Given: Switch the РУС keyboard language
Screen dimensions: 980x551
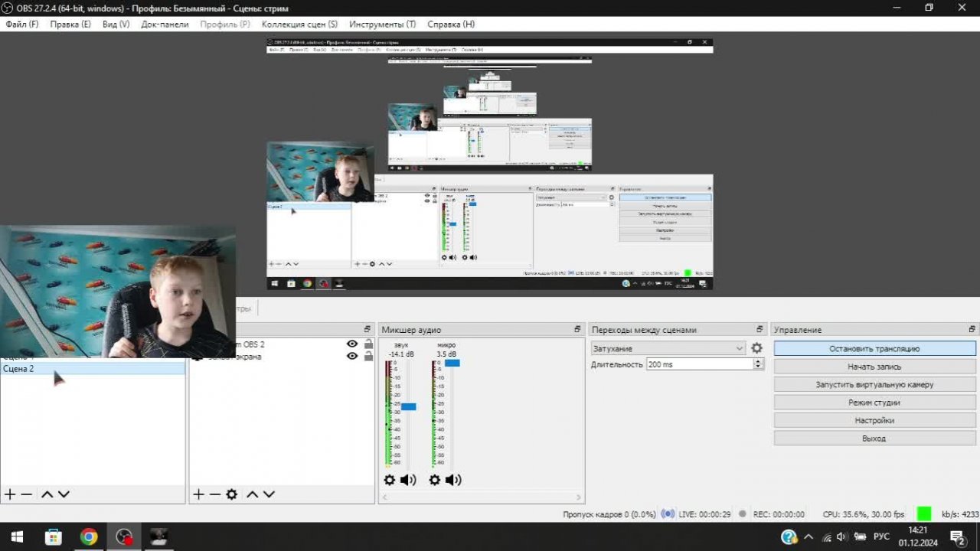Looking at the screenshot, I should click(881, 536).
